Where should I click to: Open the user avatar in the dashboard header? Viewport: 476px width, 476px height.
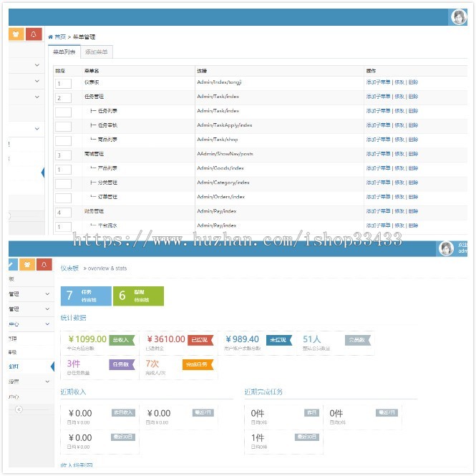click(446, 248)
